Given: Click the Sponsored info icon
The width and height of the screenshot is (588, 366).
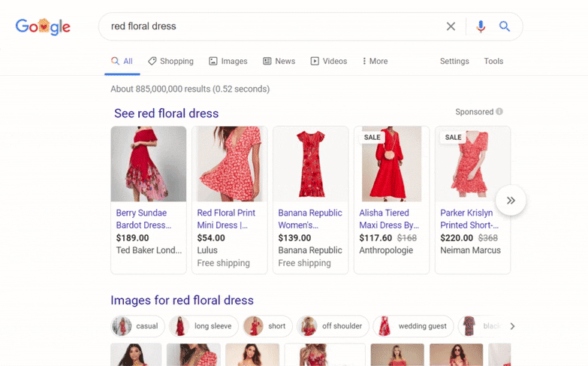Looking at the screenshot, I should point(499,111).
